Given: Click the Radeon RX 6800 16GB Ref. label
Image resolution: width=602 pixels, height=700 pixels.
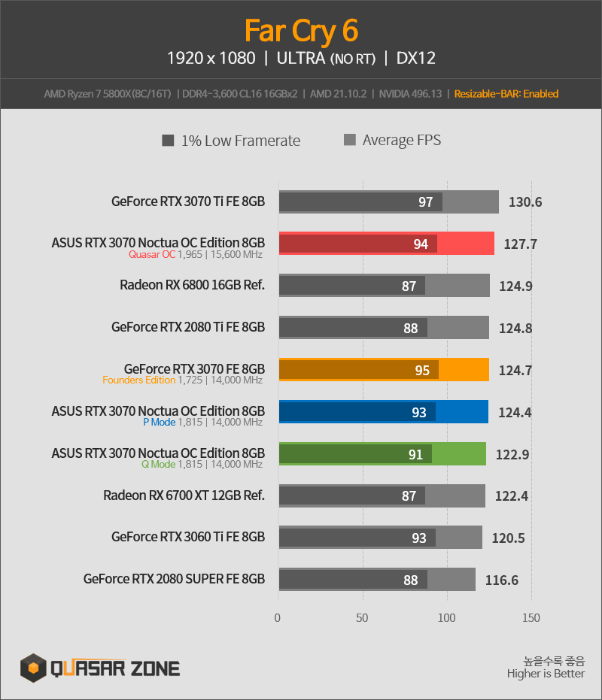Looking at the screenshot, I should click(x=192, y=285).
